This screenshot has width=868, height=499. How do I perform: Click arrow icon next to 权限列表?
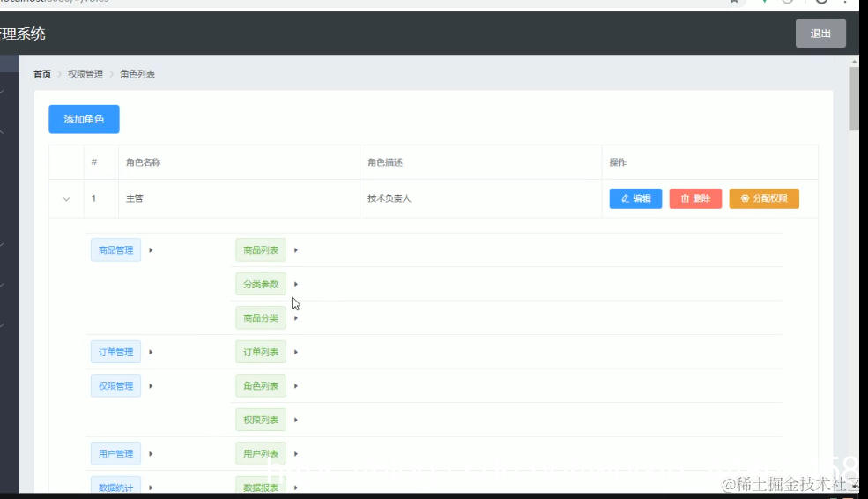295,420
